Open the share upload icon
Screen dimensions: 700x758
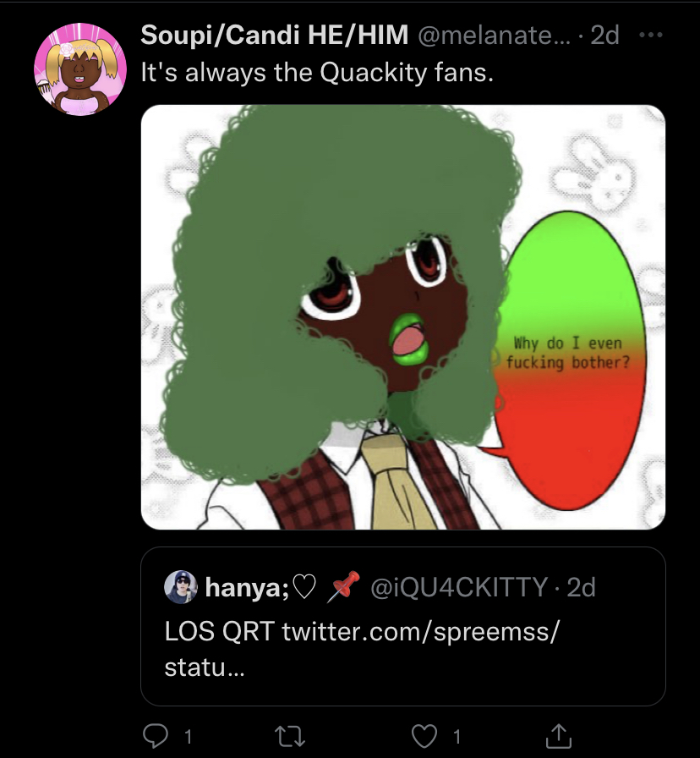coord(559,735)
